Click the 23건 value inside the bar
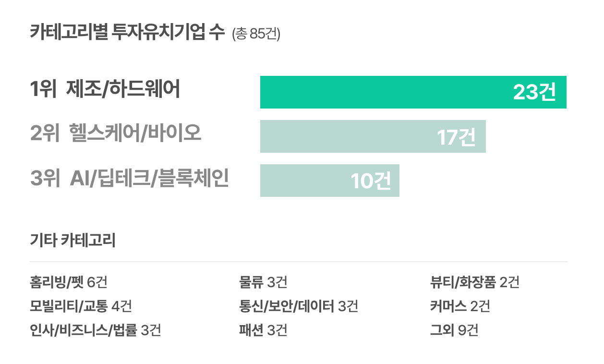 (x=535, y=92)
